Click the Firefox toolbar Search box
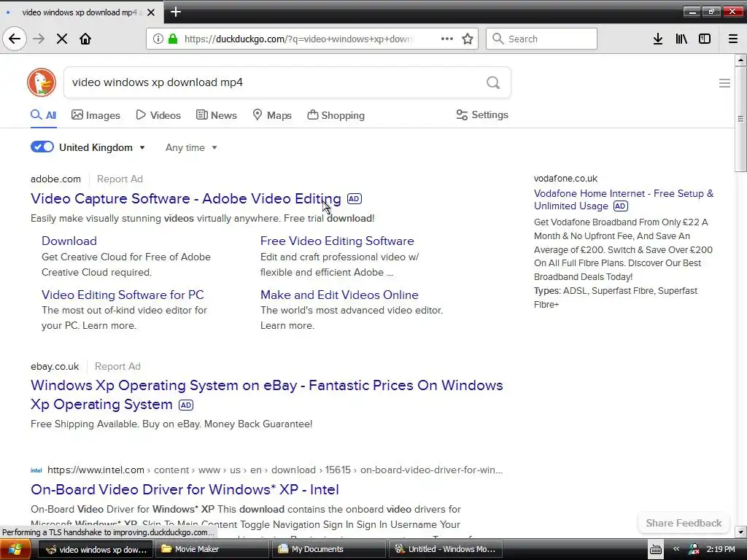Screen dimensions: 747x560 541,39
